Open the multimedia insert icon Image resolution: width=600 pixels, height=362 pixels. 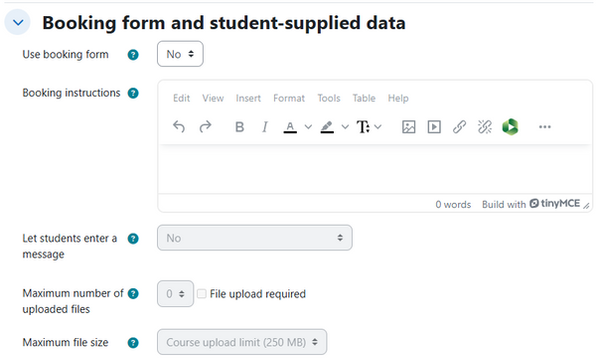coord(434,127)
